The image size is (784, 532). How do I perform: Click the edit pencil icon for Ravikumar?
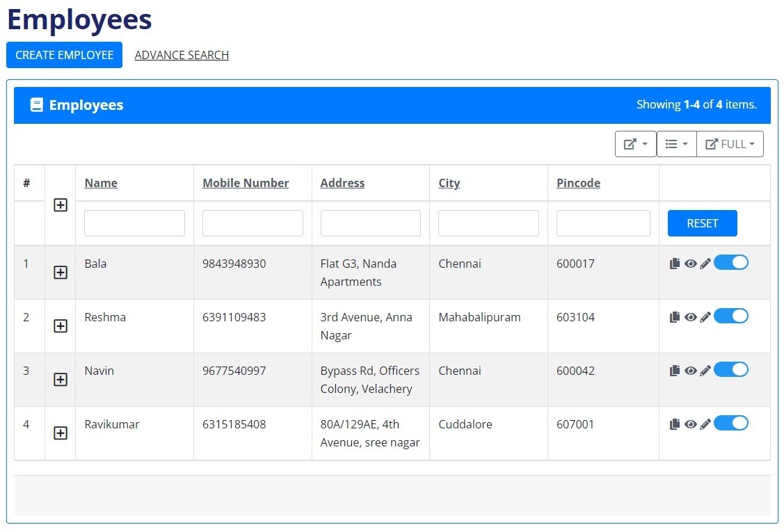(705, 424)
